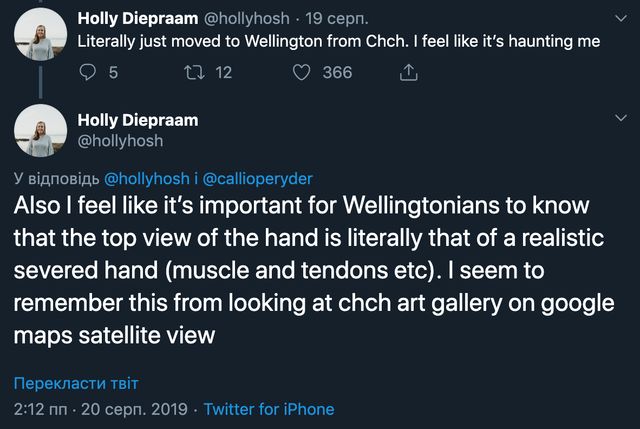
Task: Click the 5 replies count
Action: (x=113, y=72)
